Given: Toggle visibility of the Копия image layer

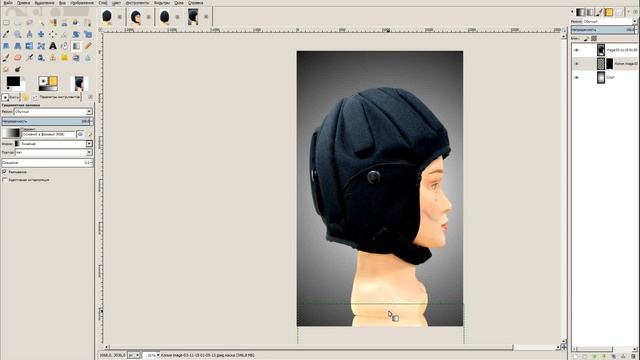Looking at the screenshot, I should click(576, 64).
